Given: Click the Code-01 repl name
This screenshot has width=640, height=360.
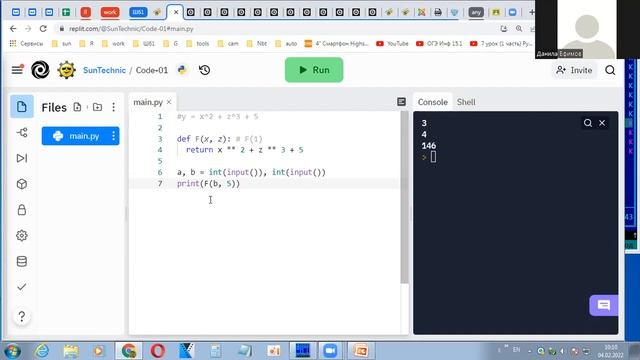Looking at the screenshot, I should click(152, 70).
